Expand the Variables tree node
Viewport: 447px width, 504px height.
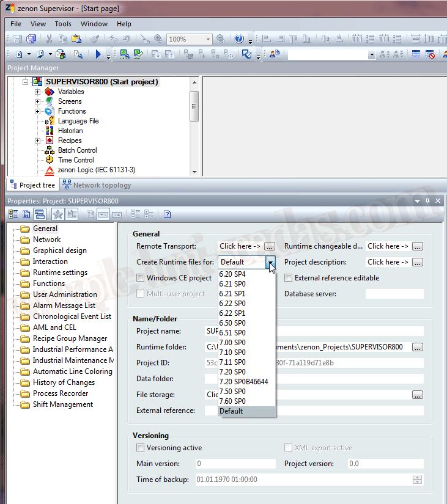click(x=38, y=92)
